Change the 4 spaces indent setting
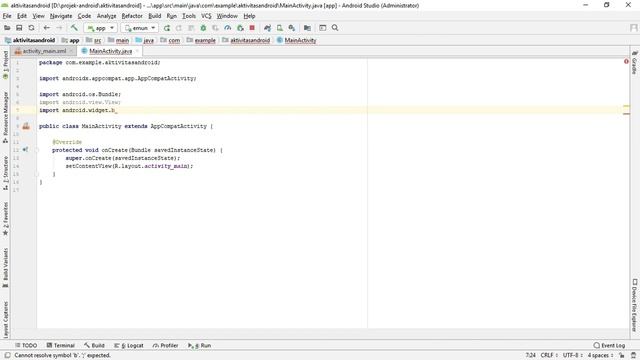 click(x=600, y=356)
